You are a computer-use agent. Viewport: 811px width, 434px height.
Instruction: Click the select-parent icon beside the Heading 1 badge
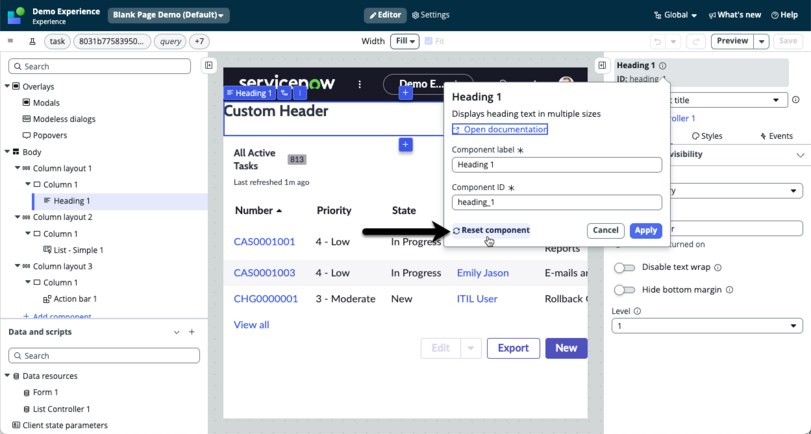point(284,93)
